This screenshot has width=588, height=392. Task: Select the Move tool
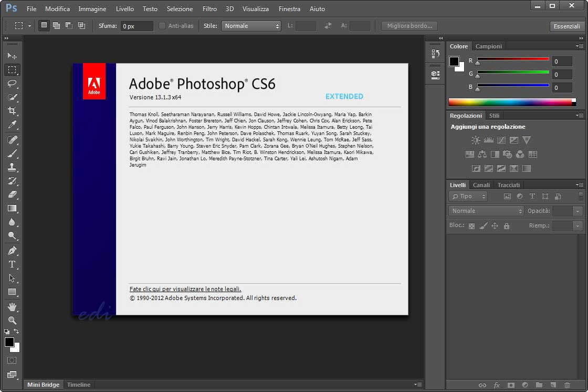12,56
